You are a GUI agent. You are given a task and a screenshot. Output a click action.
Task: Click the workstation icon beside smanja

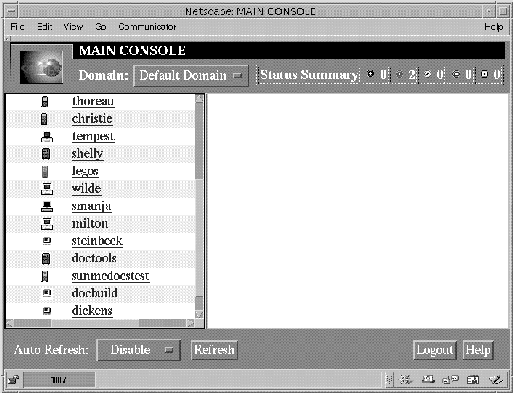pos(47,207)
